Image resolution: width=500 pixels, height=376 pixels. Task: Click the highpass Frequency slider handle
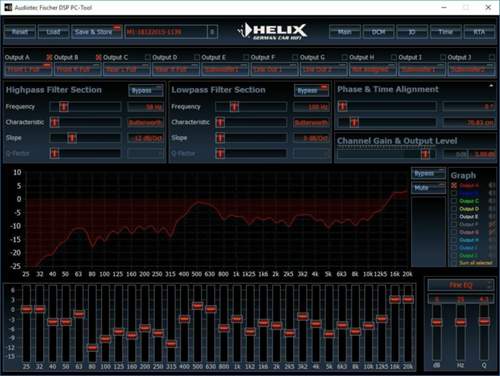64,107
